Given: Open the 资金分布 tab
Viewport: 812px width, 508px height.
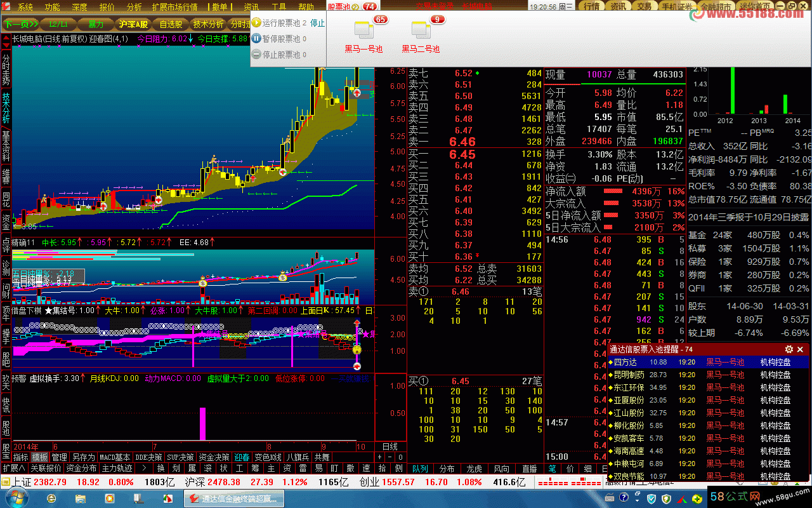Looking at the screenshot, I should (x=81, y=469).
